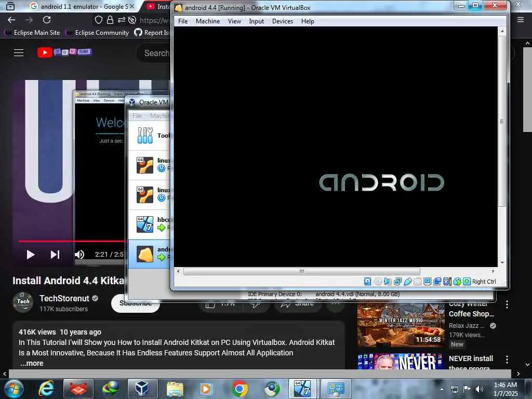Open the Machine menu of the VM window
532x399 pixels.
pos(208,21)
